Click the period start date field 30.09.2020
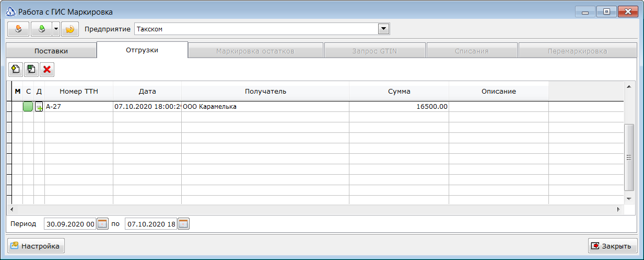This screenshot has width=644, height=260. [x=71, y=224]
